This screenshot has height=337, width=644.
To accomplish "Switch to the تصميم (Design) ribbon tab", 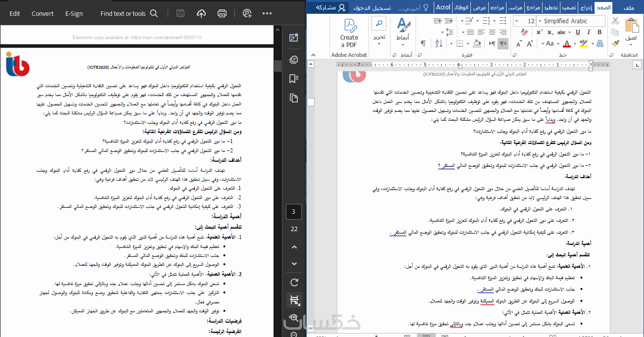I will 569,7.
